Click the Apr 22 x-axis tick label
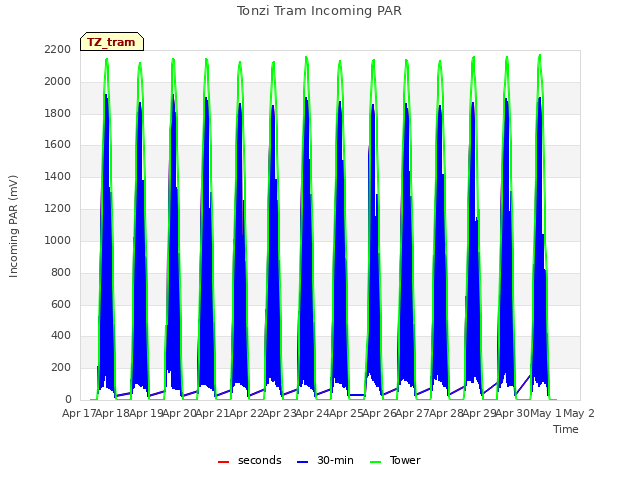The image size is (640, 480). 245,413
